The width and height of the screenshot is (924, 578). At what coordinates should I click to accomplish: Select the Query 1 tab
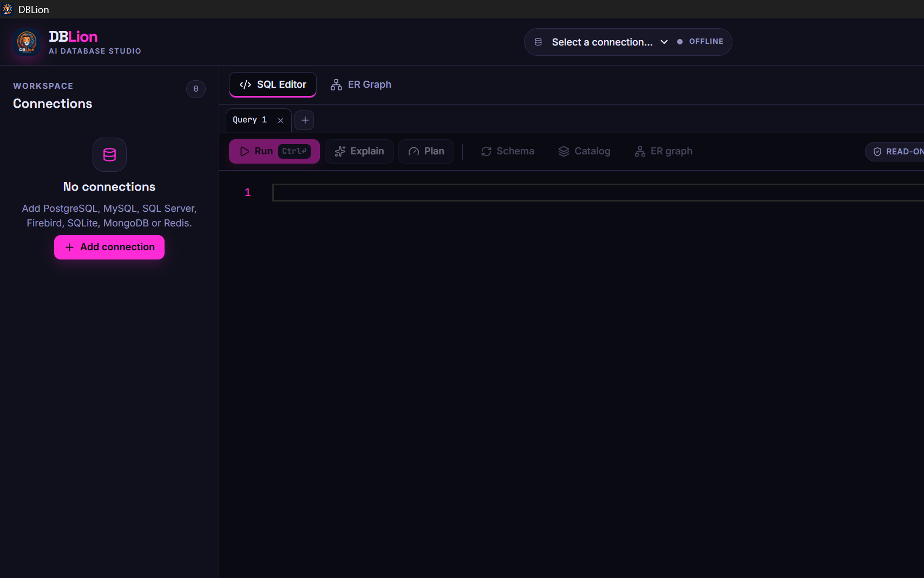tap(250, 120)
